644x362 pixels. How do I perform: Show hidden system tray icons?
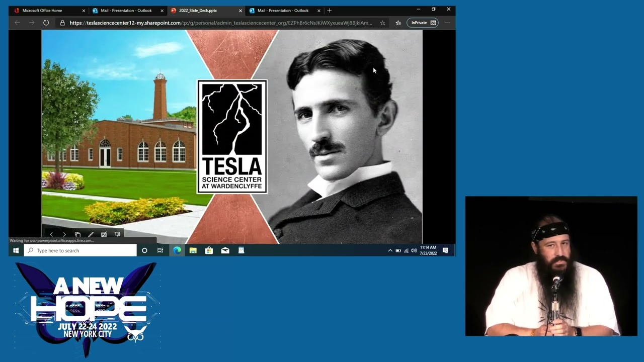coord(390,250)
